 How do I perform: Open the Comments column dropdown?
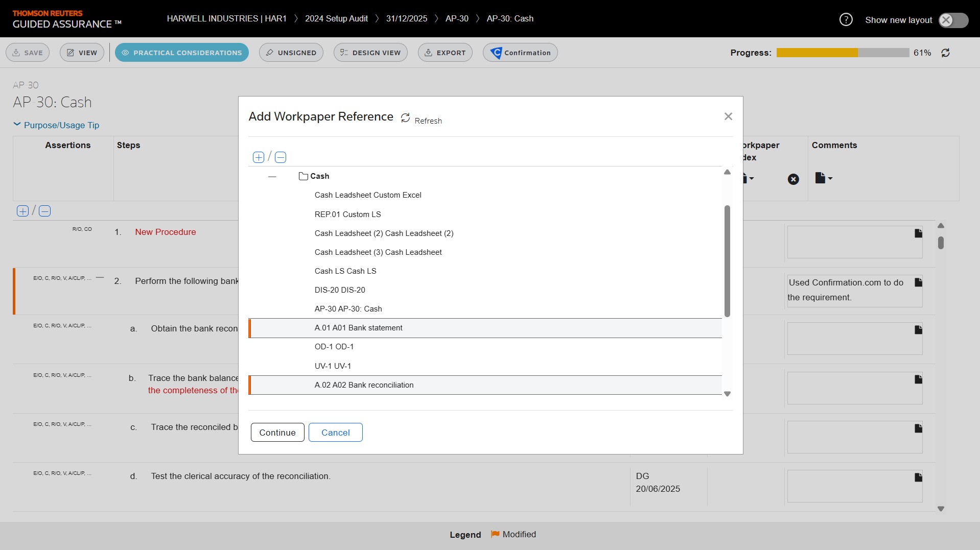click(x=823, y=178)
